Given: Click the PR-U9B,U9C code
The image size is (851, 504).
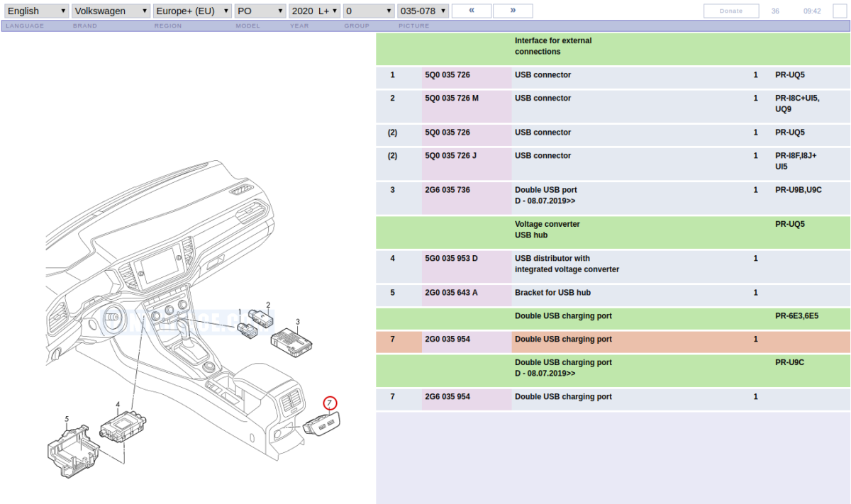Looking at the screenshot, I should 799,190.
